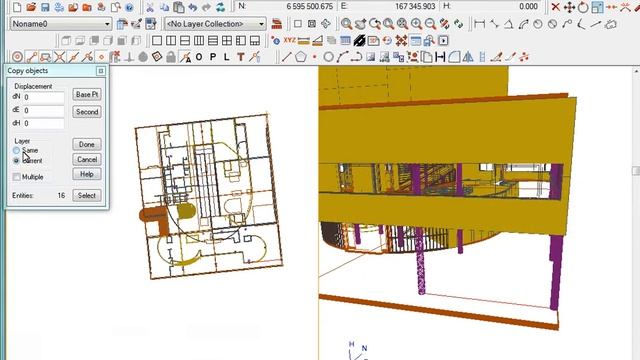Select the Current layer radio button

tap(16, 161)
